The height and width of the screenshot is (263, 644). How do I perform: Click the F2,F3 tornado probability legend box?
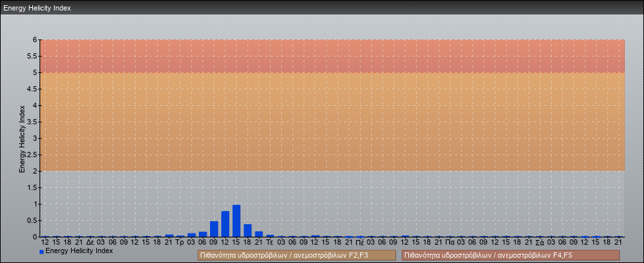[x=296, y=255]
